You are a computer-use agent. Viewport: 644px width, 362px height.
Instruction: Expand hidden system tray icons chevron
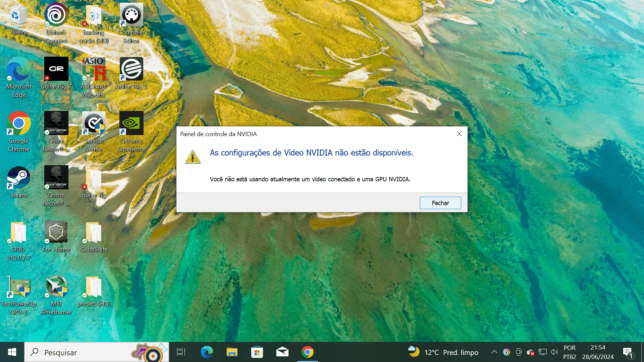coord(494,352)
